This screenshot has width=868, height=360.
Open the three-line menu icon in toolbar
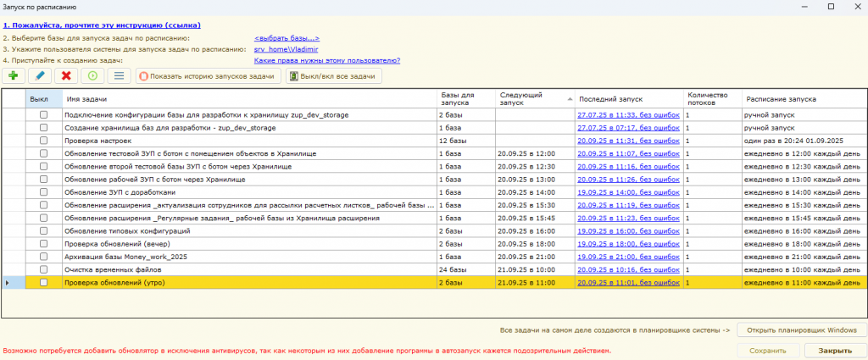click(118, 76)
